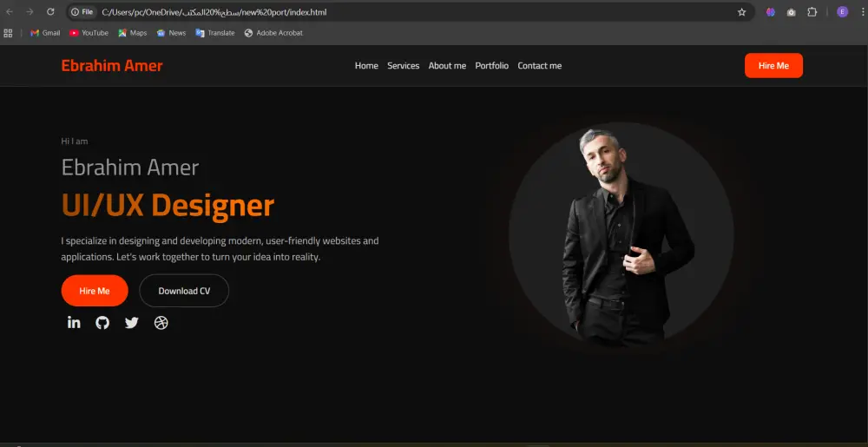This screenshot has height=447, width=868.
Task: Click the 'Hi I am' text
Action: click(74, 141)
